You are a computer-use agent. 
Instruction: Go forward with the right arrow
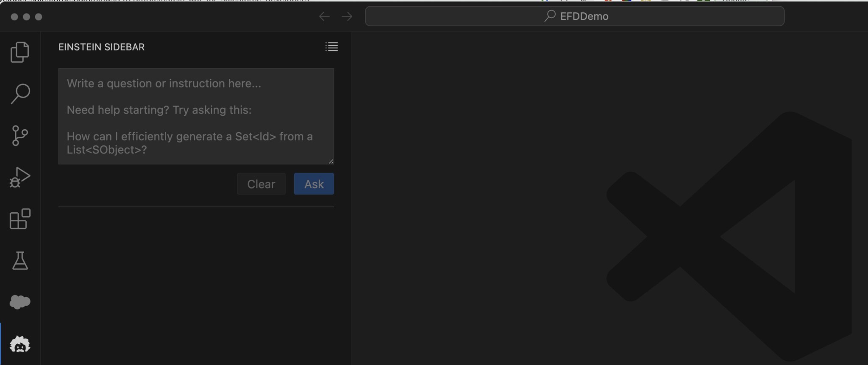coord(347,17)
